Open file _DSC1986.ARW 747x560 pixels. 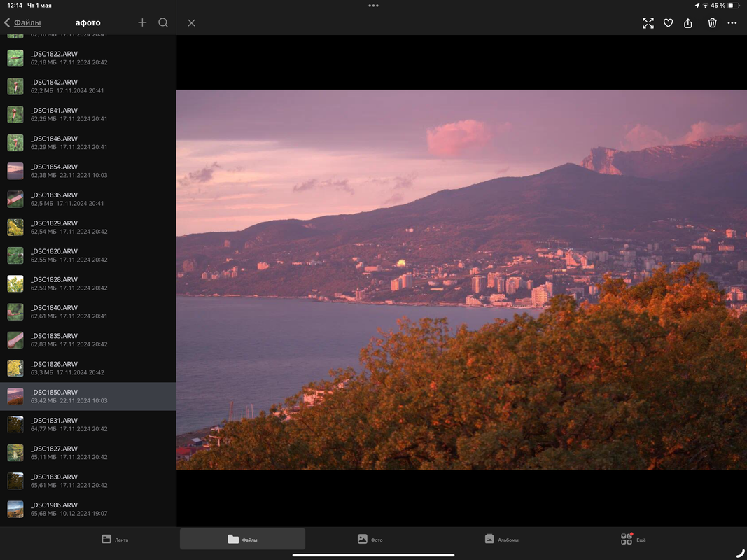point(88,509)
